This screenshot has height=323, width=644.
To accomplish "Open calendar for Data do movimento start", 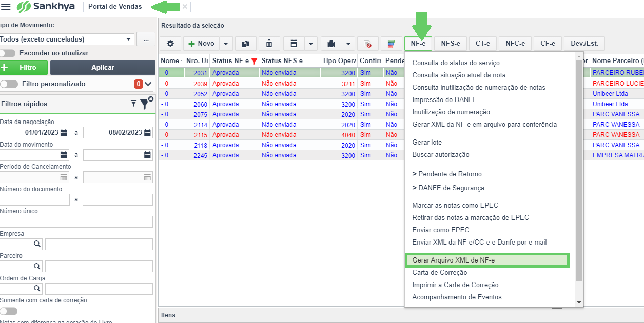I will 64,154.
